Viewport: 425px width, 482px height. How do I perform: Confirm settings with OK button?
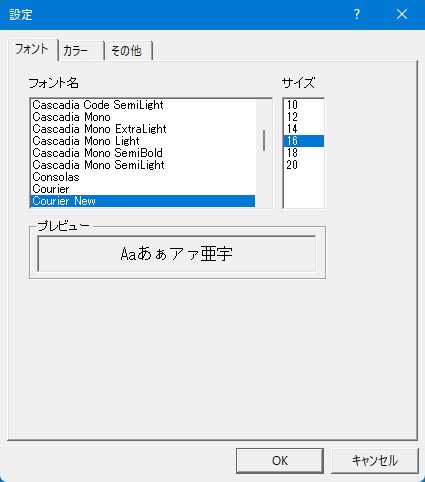(x=280, y=461)
